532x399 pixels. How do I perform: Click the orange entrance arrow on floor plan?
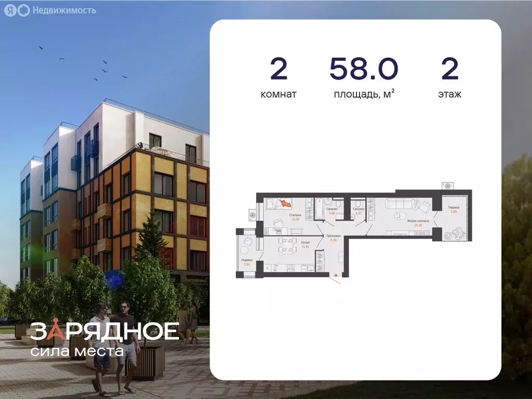(x=336, y=275)
